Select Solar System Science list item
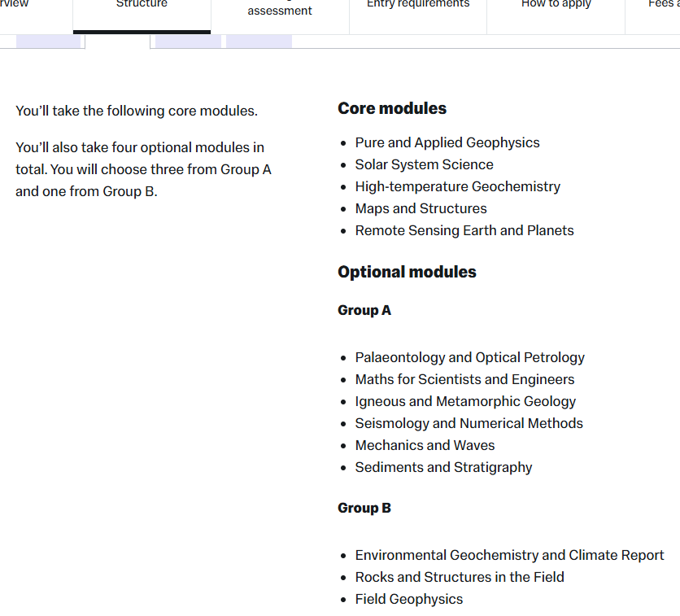Screen dimensions: 680x616 (424, 164)
